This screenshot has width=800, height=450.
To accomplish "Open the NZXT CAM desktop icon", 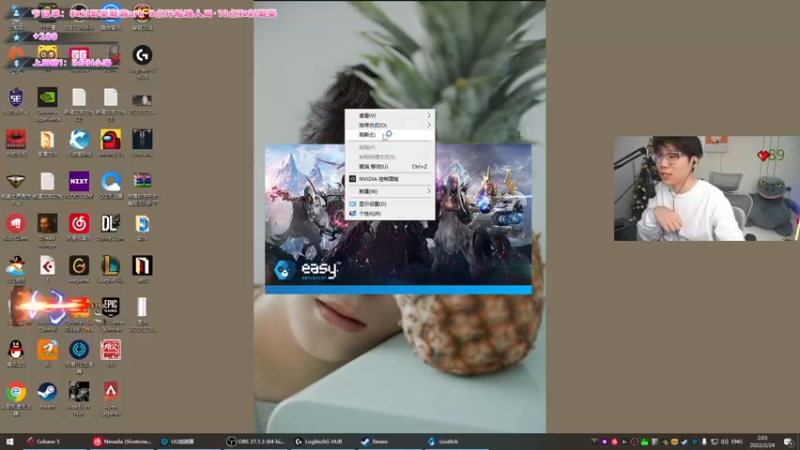I will [79, 185].
